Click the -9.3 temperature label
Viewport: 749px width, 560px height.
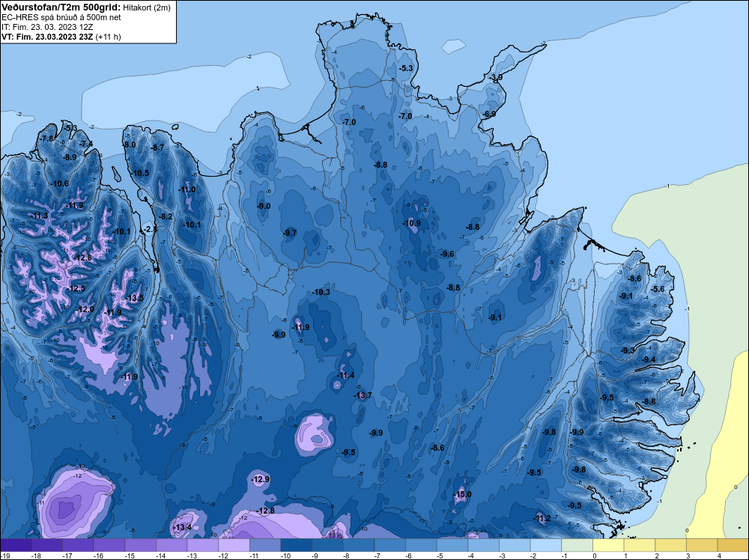pos(628,350)
